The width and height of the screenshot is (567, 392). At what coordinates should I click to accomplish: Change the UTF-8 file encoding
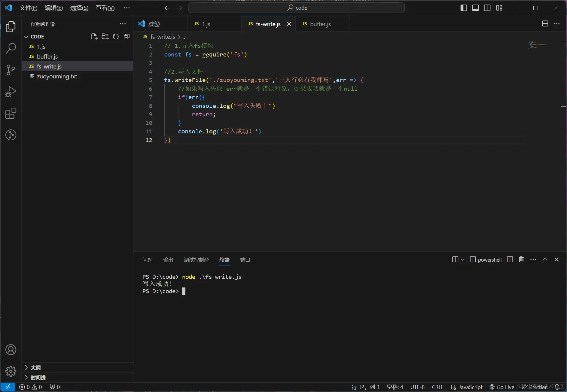(x=417, y=387)
